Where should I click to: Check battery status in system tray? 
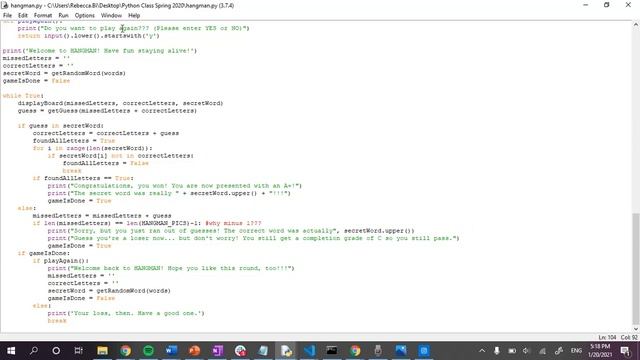[512, 351]
